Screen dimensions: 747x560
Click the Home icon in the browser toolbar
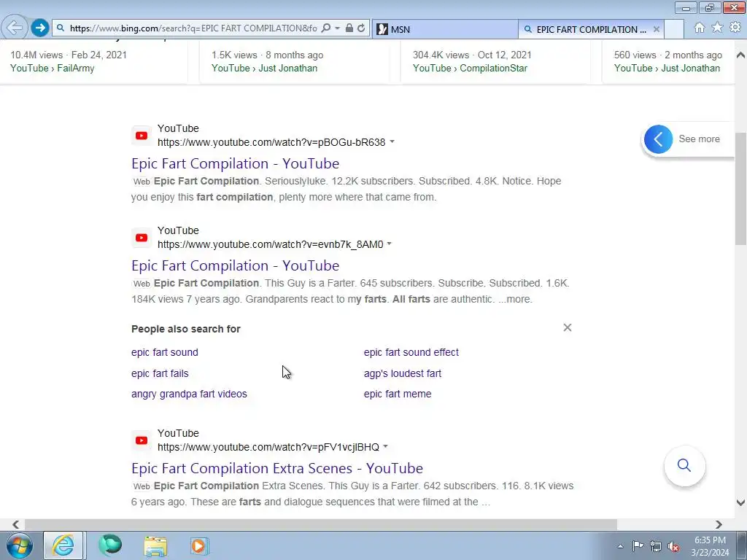tap(700, 28)
